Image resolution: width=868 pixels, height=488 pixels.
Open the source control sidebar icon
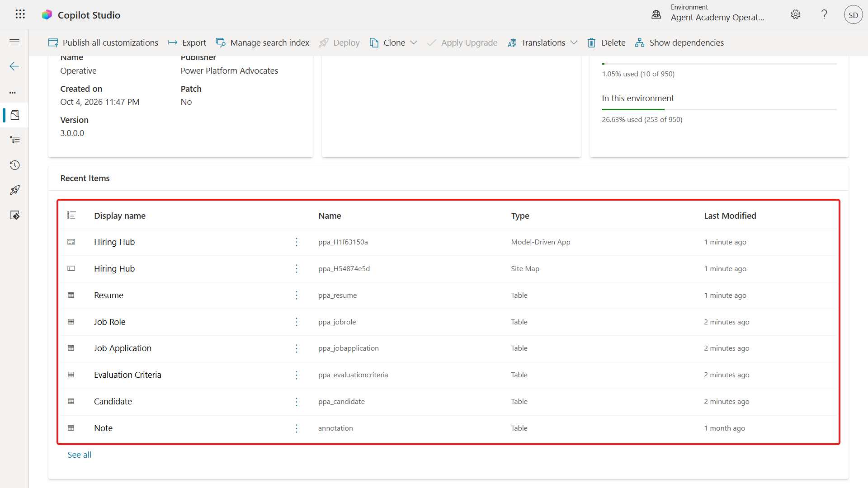coord(15,215)
